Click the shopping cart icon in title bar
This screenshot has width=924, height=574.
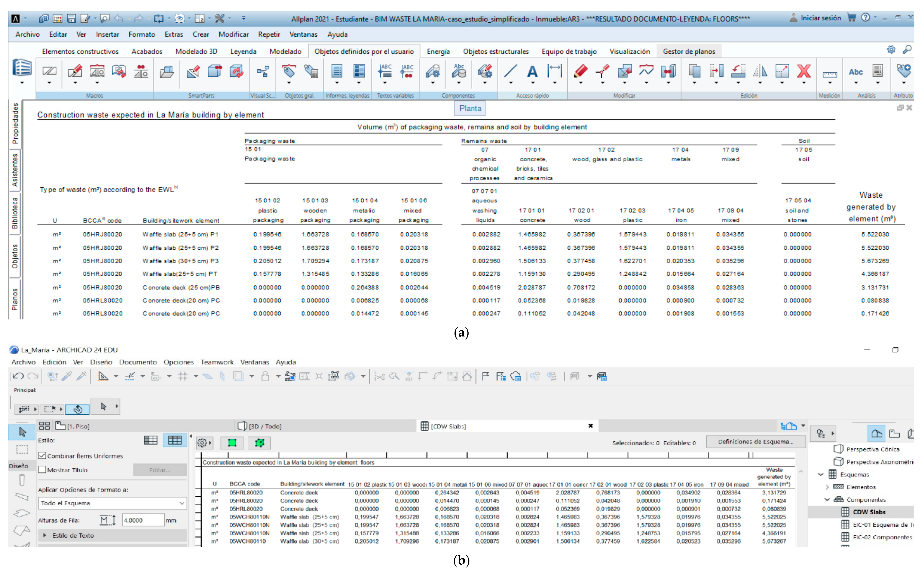pyautogui.click(x=851, y=17)
